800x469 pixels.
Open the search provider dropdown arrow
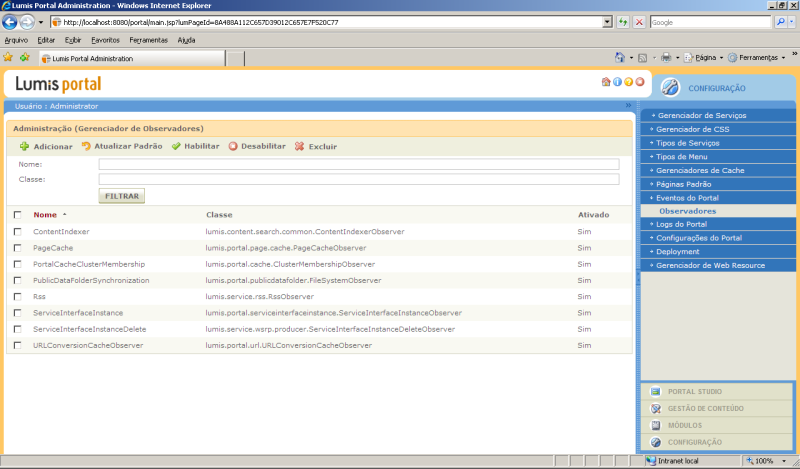pyautogui.click(x=791, y=22)
